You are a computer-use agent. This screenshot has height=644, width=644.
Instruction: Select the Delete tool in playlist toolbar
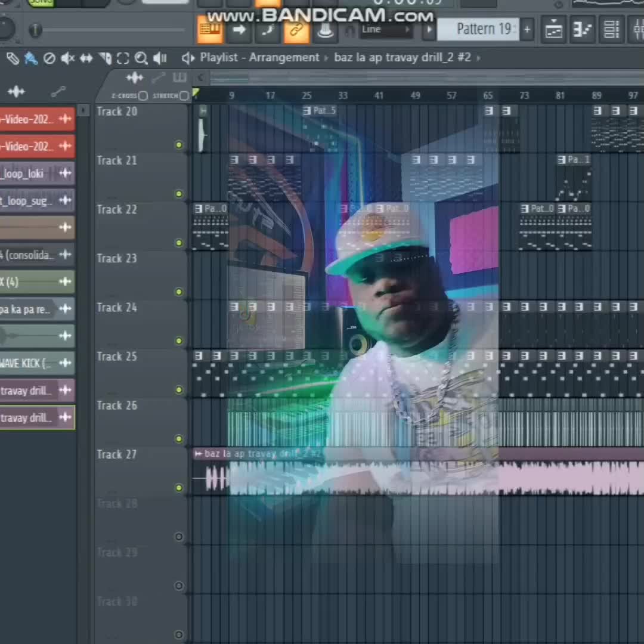[x=49, y=58]
